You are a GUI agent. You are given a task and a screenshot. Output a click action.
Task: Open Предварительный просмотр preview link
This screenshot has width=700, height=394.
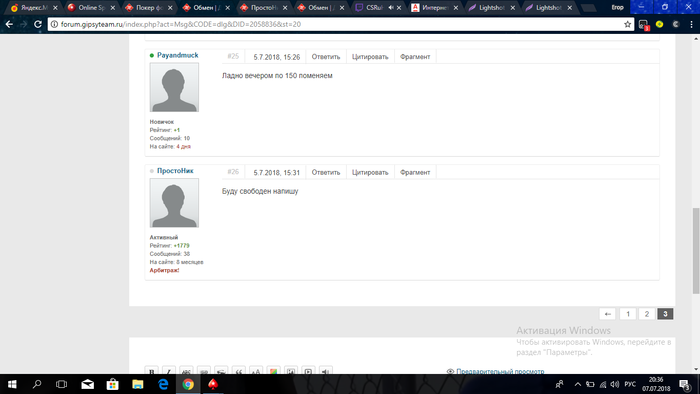pyautogui.click(x=500, y=371)
